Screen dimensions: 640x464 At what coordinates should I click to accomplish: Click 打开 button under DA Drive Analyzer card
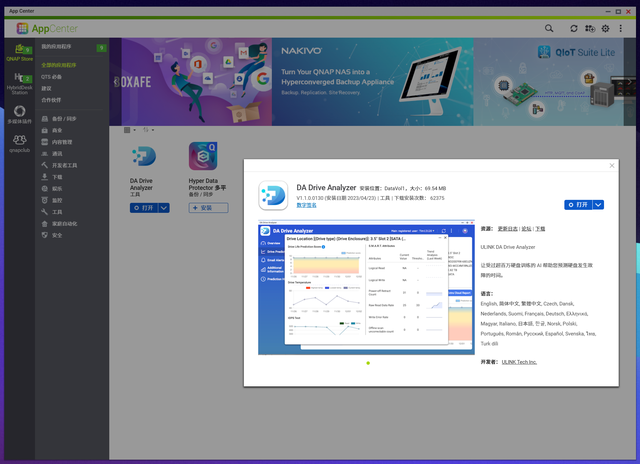click(x=144, y=208)
